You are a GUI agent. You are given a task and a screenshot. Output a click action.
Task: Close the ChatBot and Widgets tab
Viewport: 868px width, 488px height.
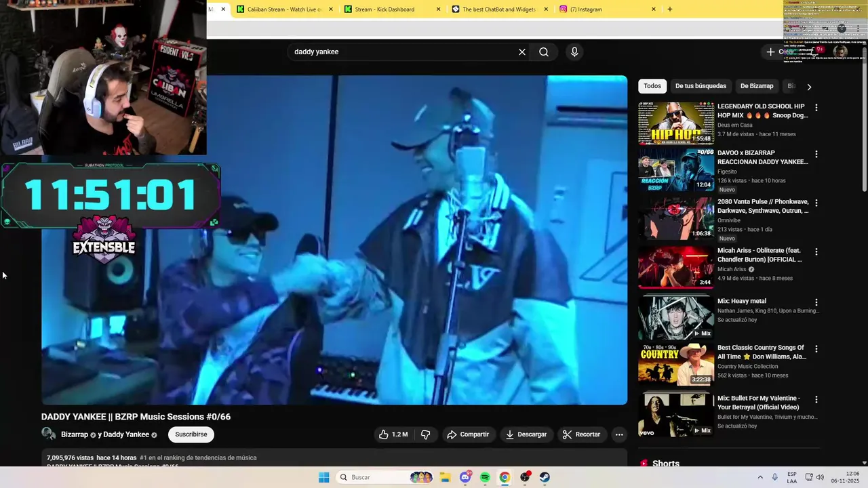(546, 9)
